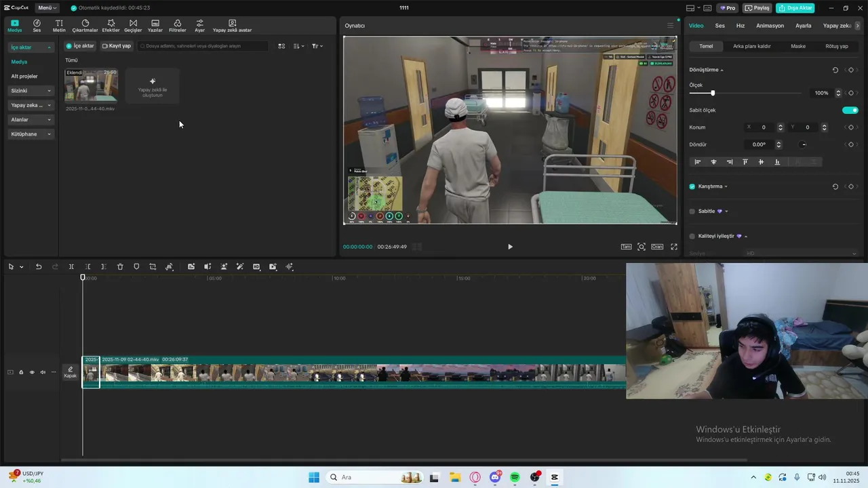Open the Geçişler transitions panel
The height and width of the screenshot is (488, 868).
click(x=133, y=26)
